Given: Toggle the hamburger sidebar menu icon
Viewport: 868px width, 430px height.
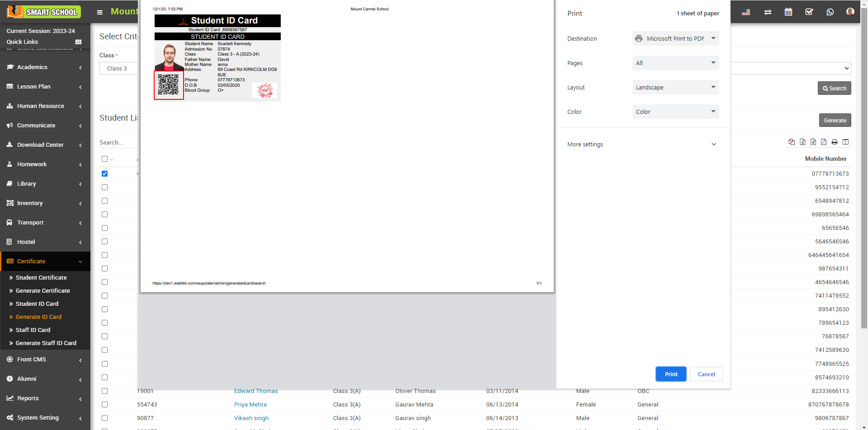Looking at the screenshot, I should 100,12.
